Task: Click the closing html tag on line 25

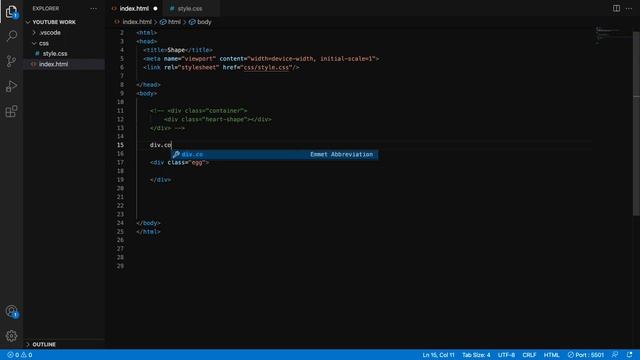Action: [x=148, y=231]
